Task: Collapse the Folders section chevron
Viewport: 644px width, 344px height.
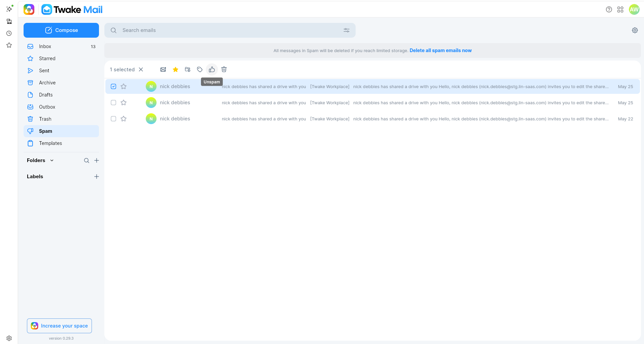Action: point(52,160)
